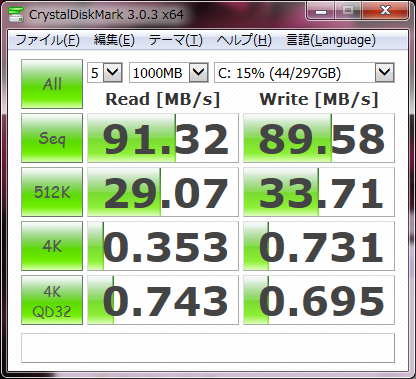
Task: Select the Seq write result 89.58
Action: 319,138
